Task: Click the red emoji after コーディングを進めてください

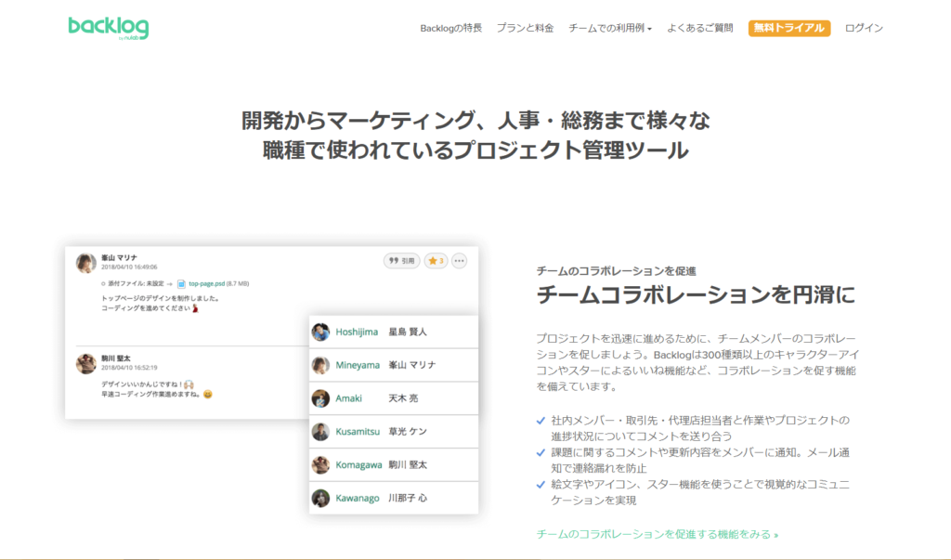Action: coord(195,308)
